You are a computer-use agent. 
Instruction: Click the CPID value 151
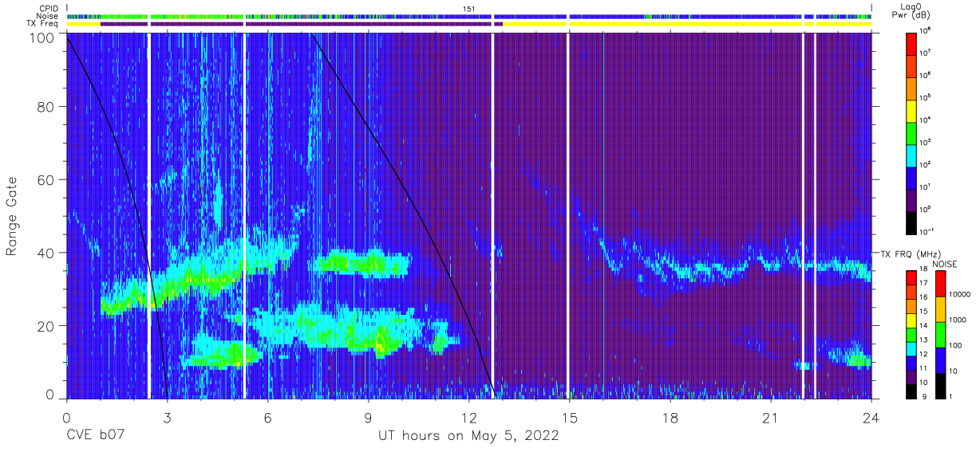pos(468,8)
